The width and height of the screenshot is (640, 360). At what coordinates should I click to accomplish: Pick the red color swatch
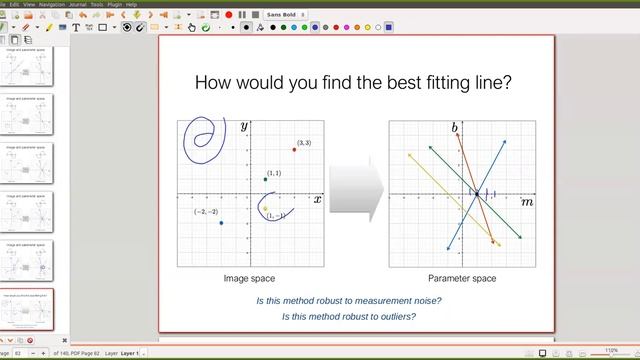coord(336,28)
